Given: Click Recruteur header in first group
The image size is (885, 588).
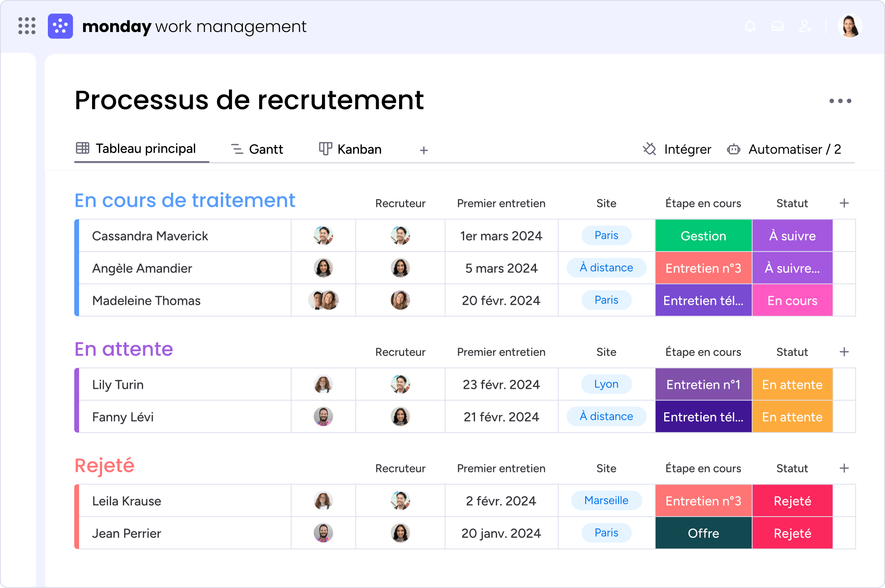Looking at the screenshot, I should point(400,203).
